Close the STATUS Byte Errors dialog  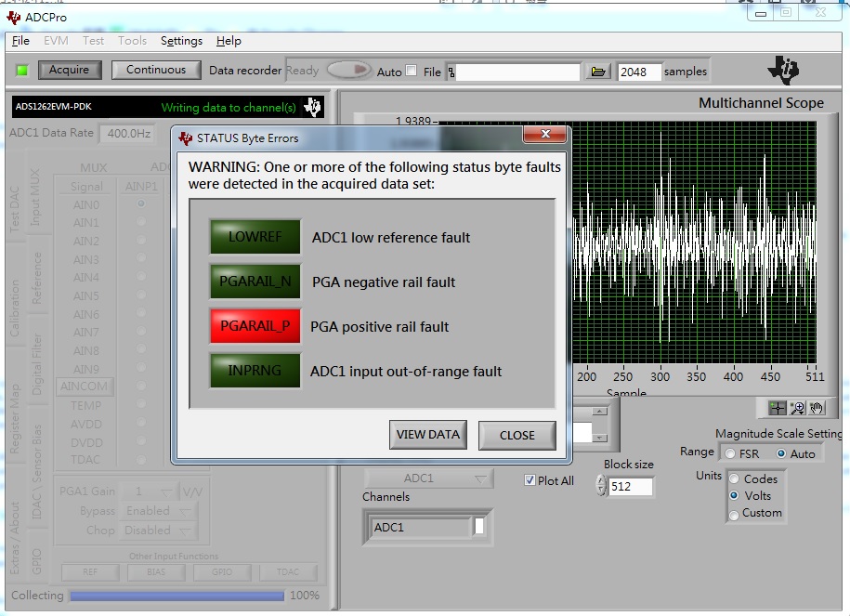point(545,134)
